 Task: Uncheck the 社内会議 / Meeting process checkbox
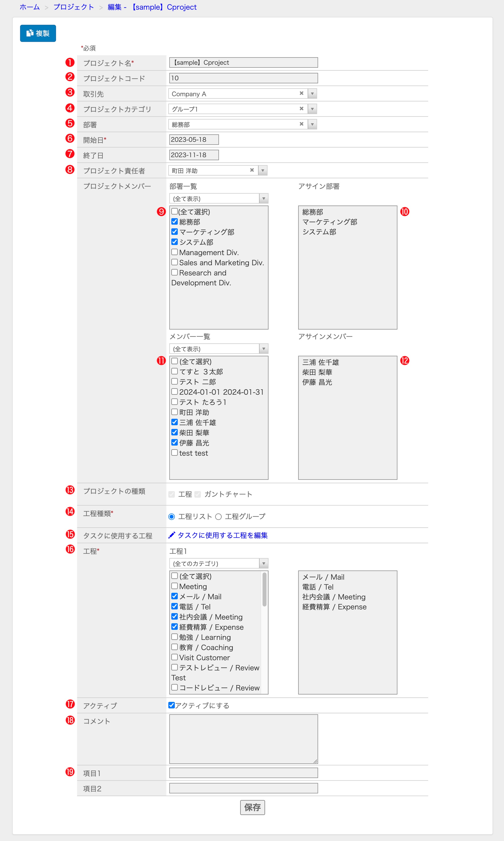(x=175, y=616)
